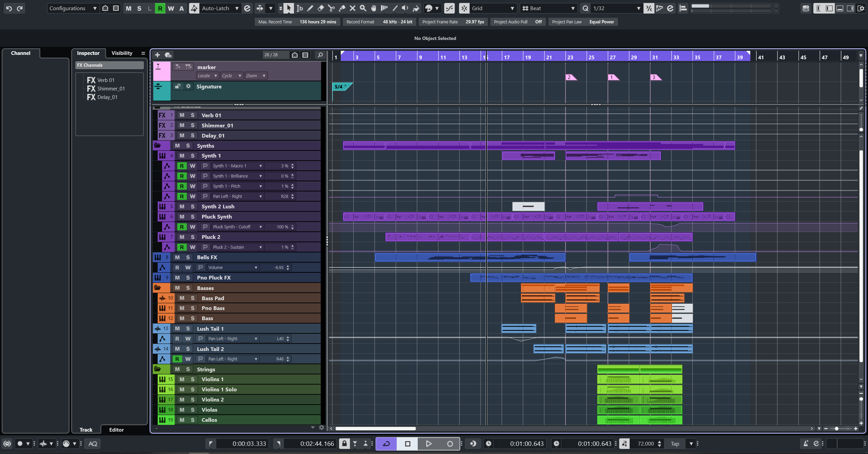Open the track search magnifier
The height and width of the screenshot is (454, 868).
[320, 55]
